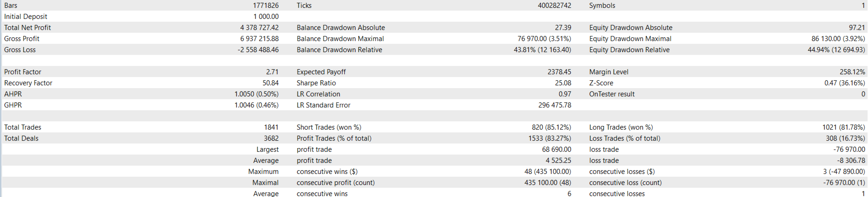Select the Margin Level value 258.12%
Image resolution: width=868 pixels, height=197 pixels.
click(x=852, y=72)
